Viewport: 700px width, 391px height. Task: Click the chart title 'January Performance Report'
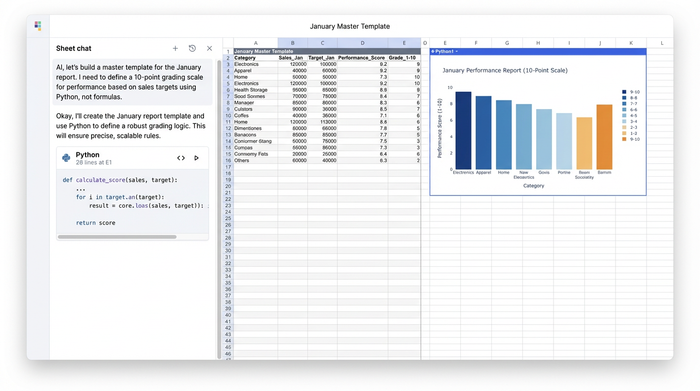(505, 71)
